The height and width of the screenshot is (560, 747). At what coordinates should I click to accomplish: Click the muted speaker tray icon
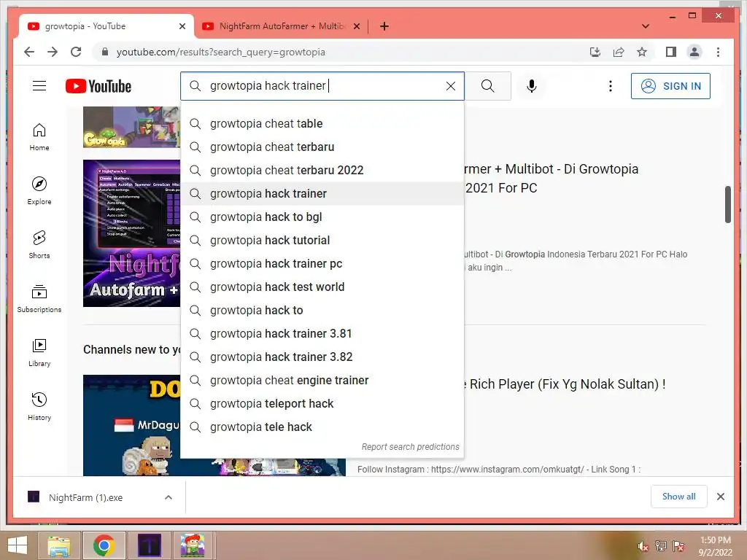pyautogui.click(x=643, y=546)
